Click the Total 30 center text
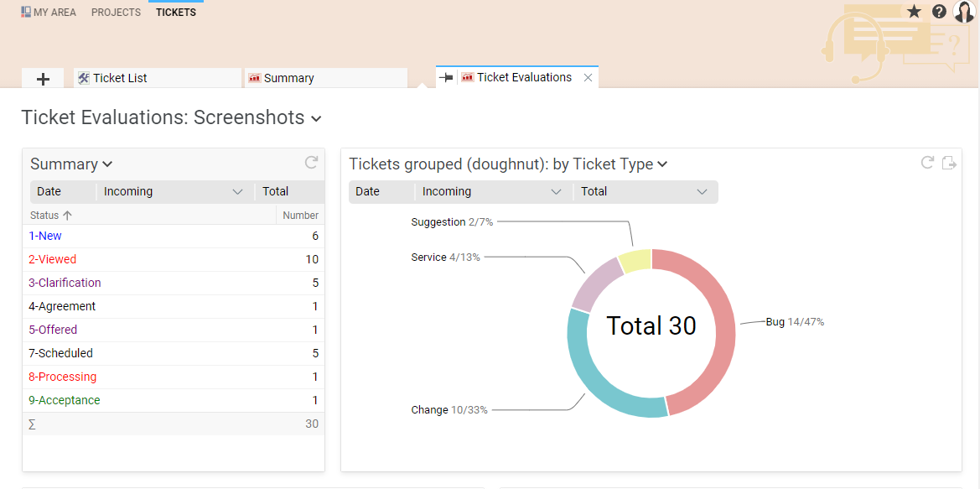 (651, 325)
